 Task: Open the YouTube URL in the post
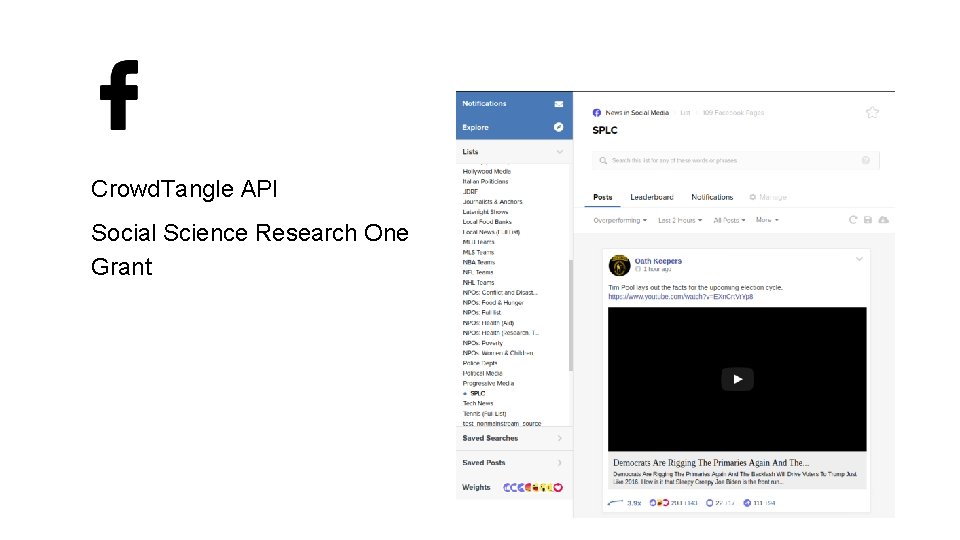[680, 296]
